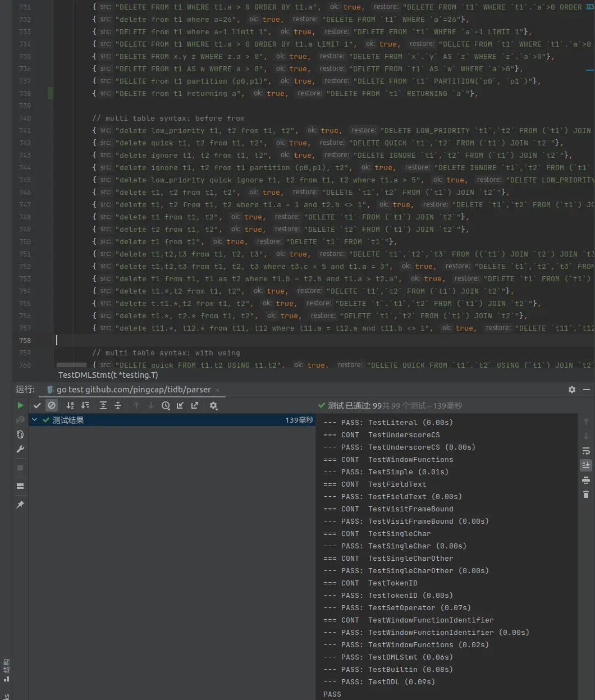Sort test results alphabetically
Viewport: 595px width, 700px height.
(70, 405)
